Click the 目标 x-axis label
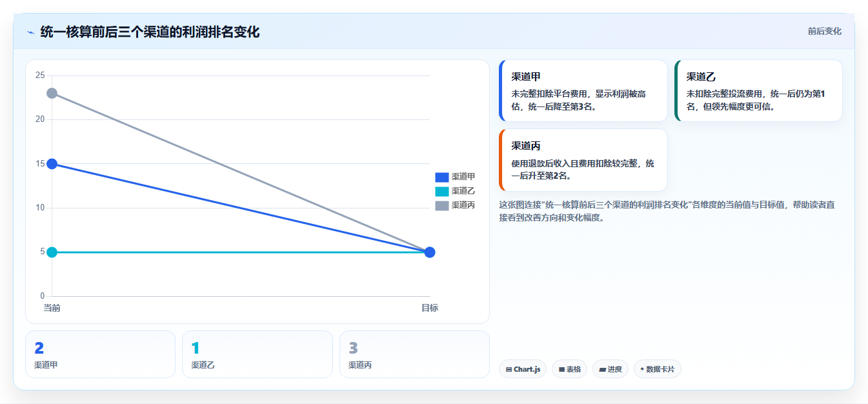Image resolution: width=868 pixels, height=404 pixels. click(430, 308)
